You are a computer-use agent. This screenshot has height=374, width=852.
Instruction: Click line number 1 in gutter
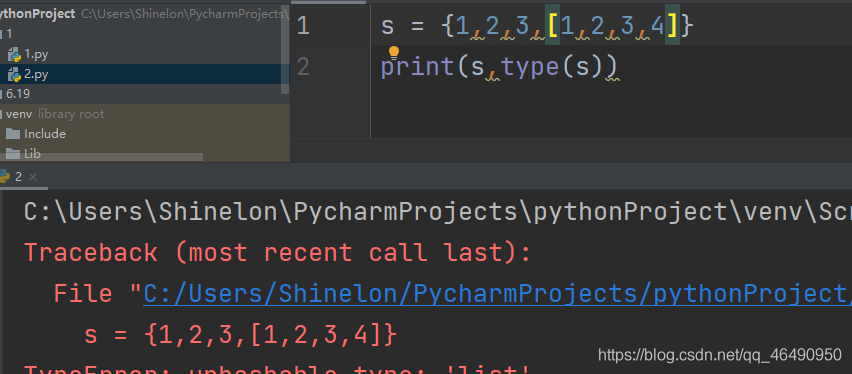(303, 26)
